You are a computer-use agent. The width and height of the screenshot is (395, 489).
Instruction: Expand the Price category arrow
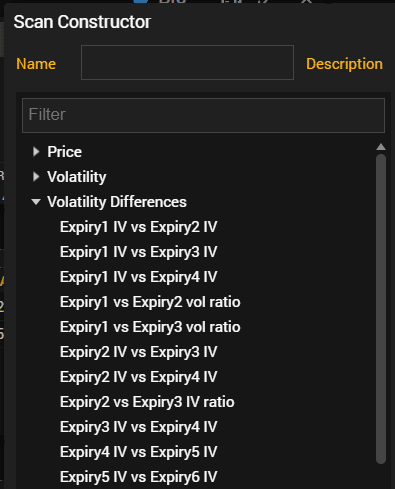point(36,152)
